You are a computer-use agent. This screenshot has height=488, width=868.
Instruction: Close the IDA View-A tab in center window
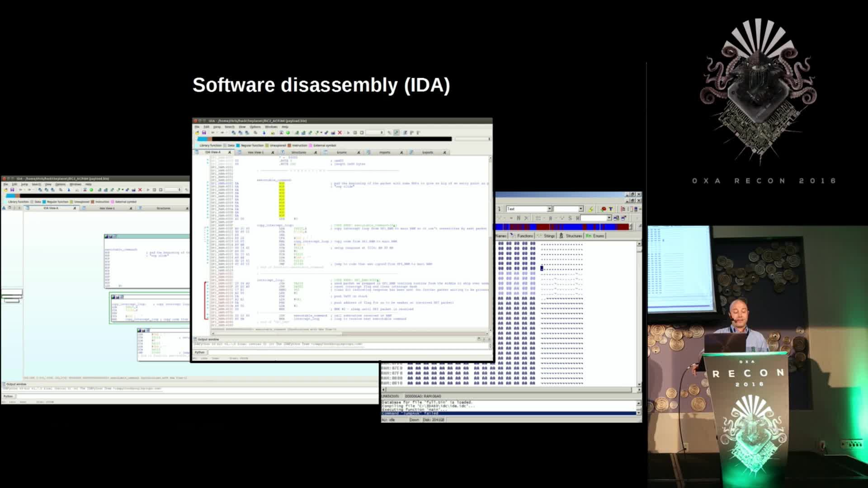(x=229, y=152)
